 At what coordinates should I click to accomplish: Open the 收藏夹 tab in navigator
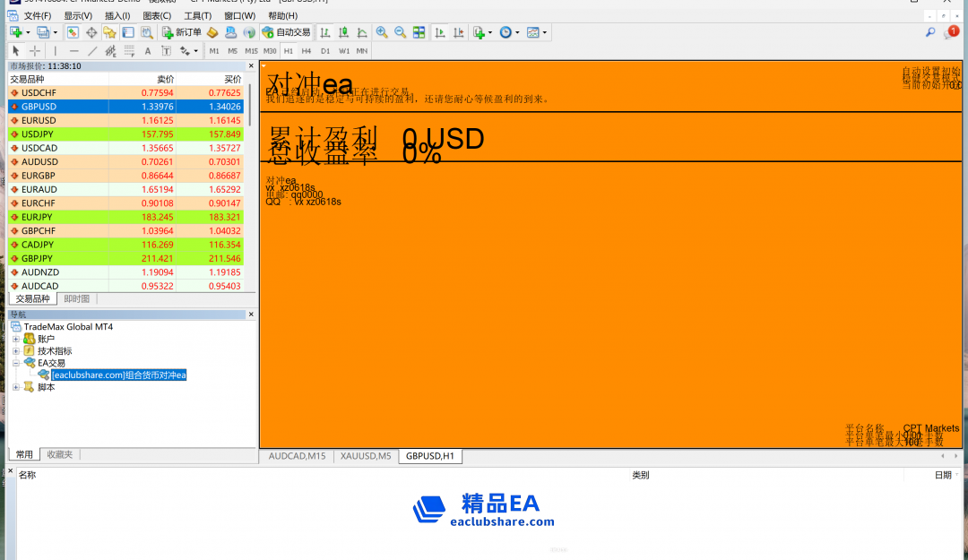(60, 454)
